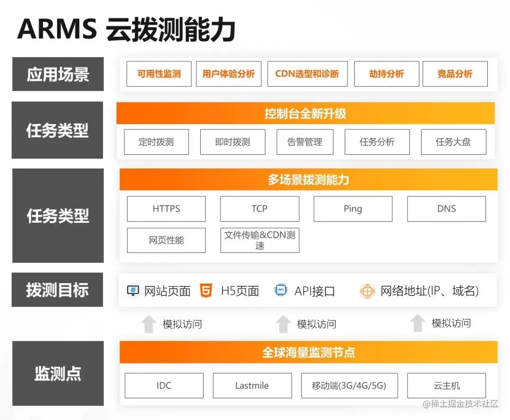
Task: Click the 全球海量监测节点 orange header
Action: point(309,353)
